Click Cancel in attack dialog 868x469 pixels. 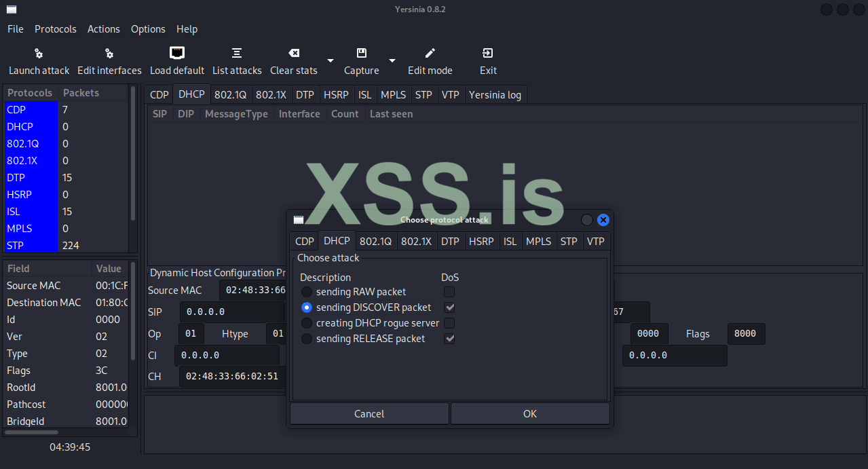(369, 414)
